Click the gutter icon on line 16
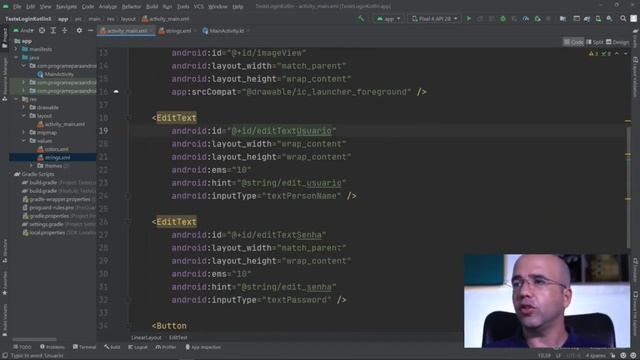Image resolution: width=640 pixels, height=360 pixels. pos(116,92)
